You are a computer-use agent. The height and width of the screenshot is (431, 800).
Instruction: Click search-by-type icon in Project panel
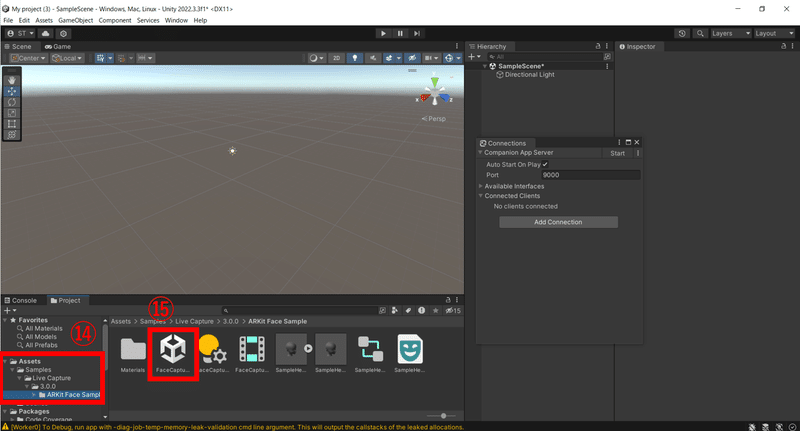[x=394, y=310]
